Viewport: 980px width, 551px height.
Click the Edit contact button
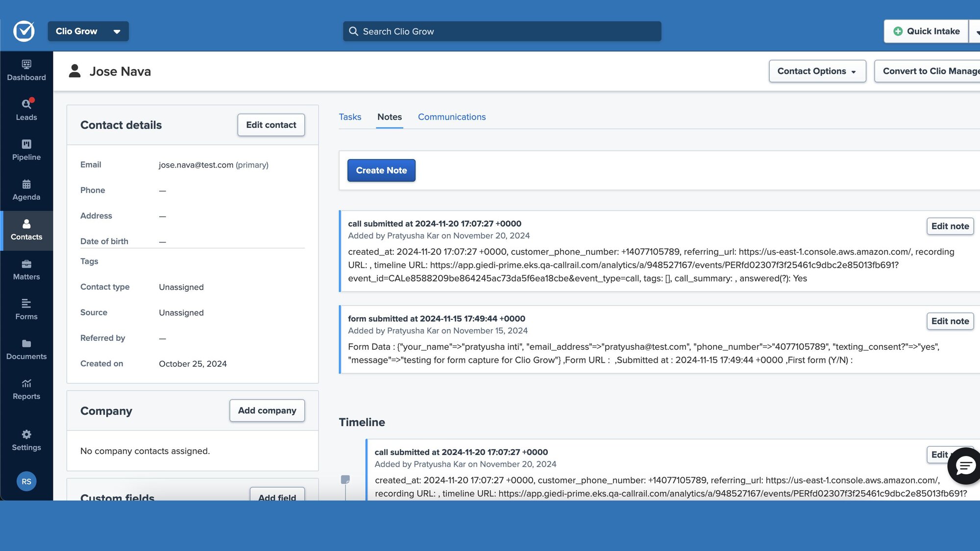[271, 125]
